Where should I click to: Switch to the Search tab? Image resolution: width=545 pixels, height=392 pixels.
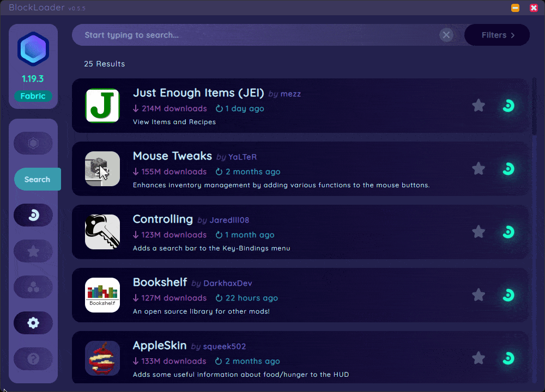(x=37, y=179)
